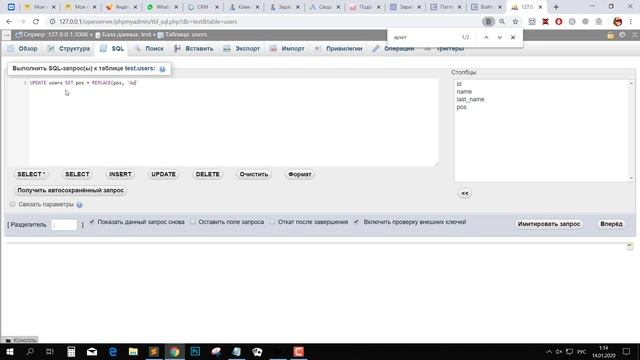Enable Откат после завершения checkbox
Image resolution: width=640 pixels, height=360 pixels.
point(272,222)
